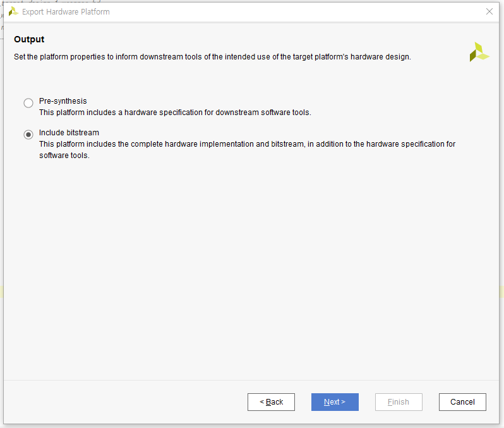Click the Vivado logo in title bar
The height and width of the screenshot is (428, 504).
coord(13,11)
